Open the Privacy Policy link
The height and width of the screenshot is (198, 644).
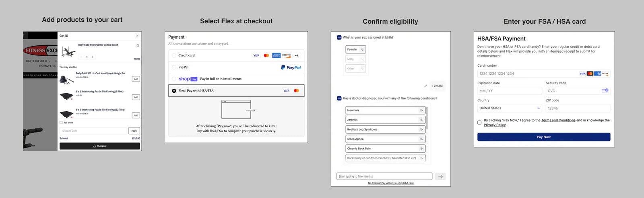495,125
